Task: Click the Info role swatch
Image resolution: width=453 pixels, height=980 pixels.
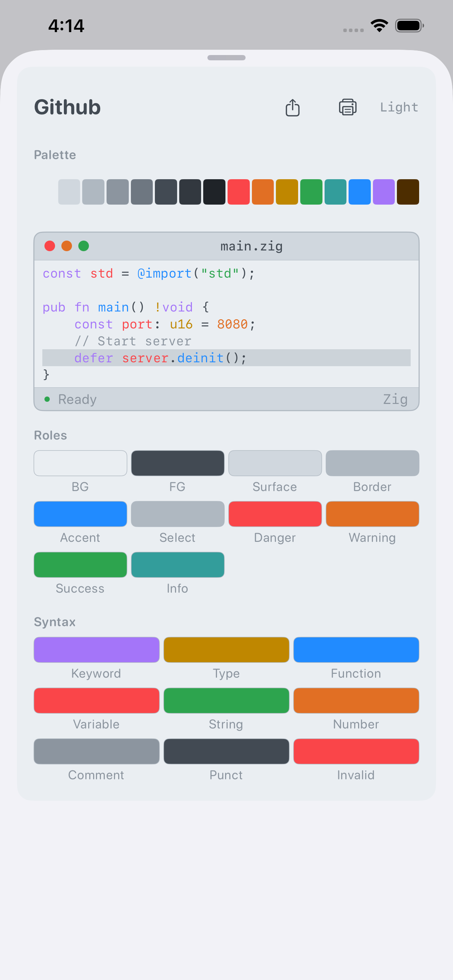Action: [177, 565]
